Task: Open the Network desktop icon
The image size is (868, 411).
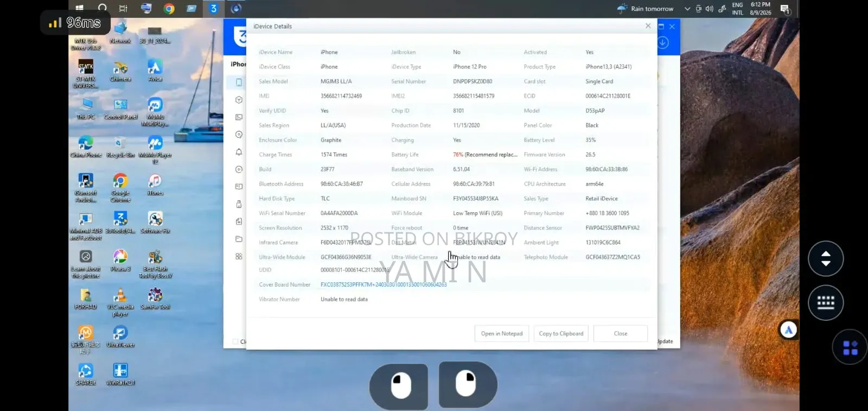Action: tap(120, 34)
